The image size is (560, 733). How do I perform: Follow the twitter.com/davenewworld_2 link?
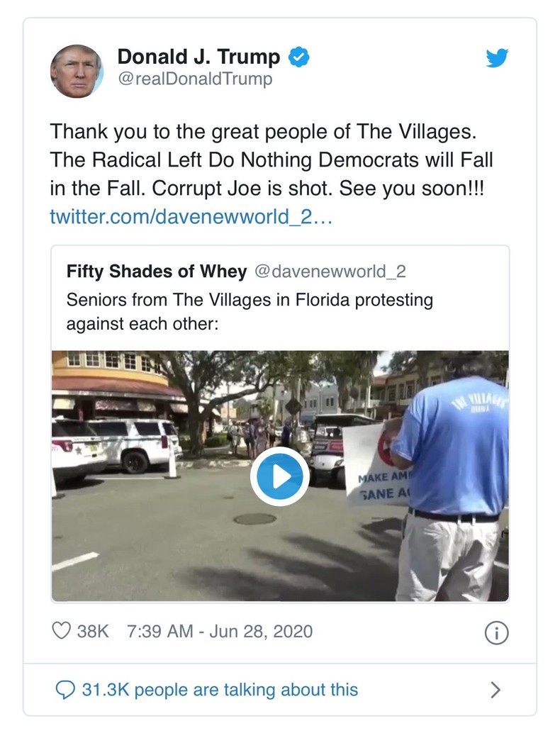191,216
